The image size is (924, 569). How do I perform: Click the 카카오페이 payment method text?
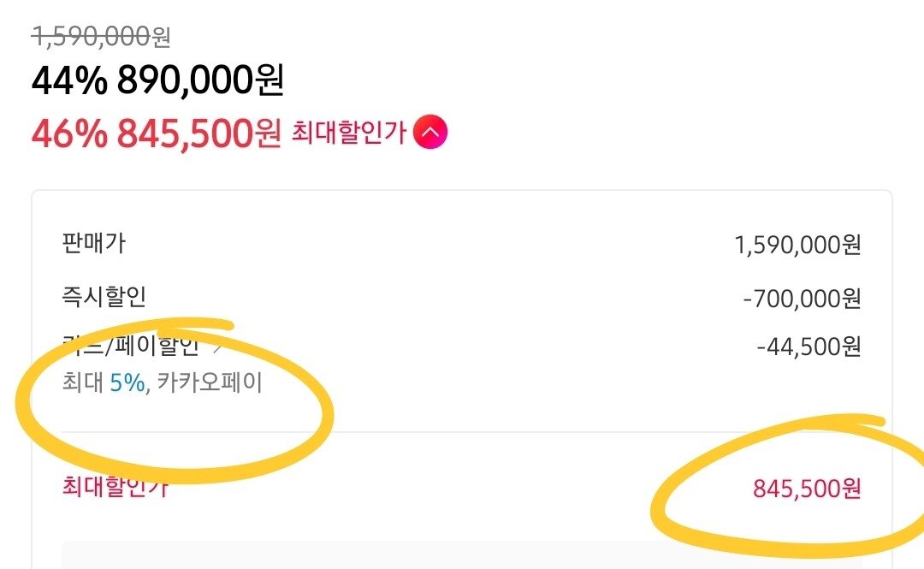[210, 382]
